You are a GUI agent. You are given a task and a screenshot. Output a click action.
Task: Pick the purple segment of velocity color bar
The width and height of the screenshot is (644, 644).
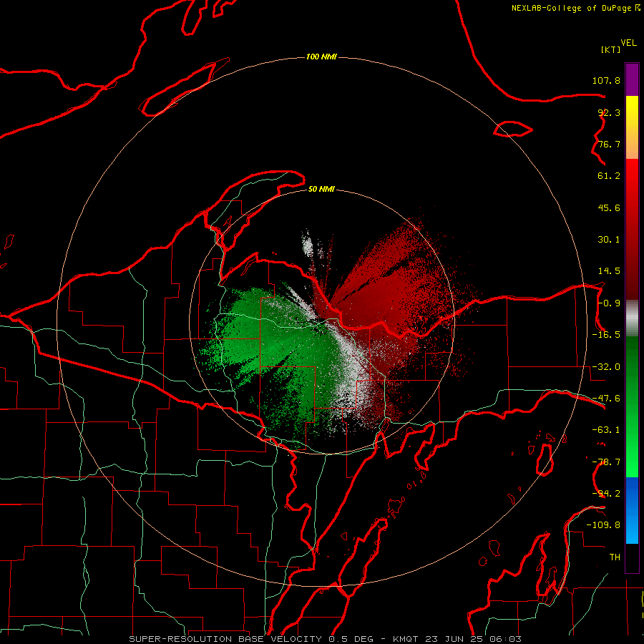[x=632, y=79]
